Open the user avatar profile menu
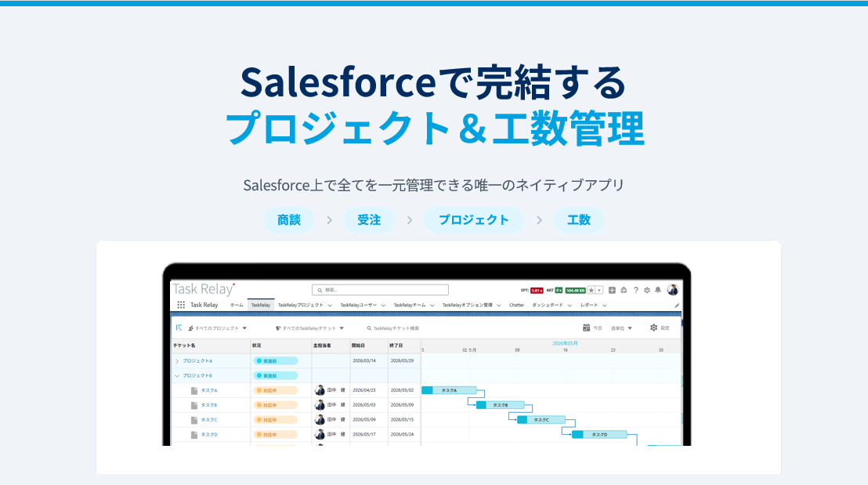 point(673,290)
